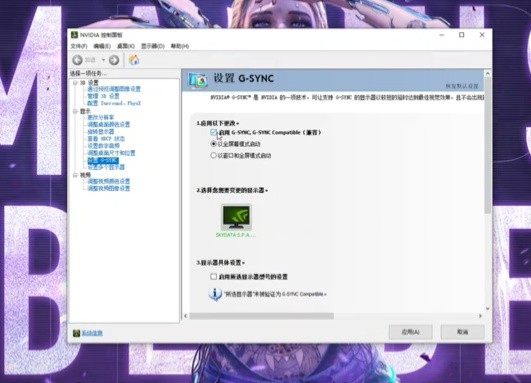Go to the Home page icon
The width and height of the screenshot is (531, 383).
point(134,60)
